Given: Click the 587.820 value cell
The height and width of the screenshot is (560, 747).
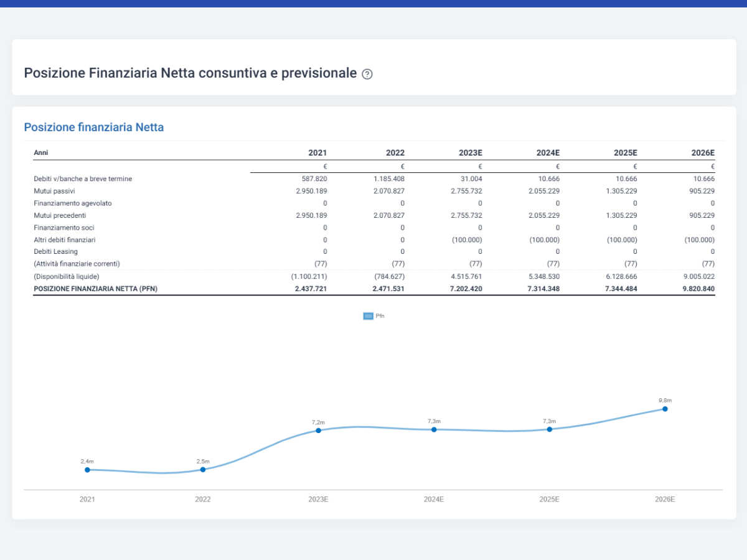Looking at the screenshot, I should [314, 179].
